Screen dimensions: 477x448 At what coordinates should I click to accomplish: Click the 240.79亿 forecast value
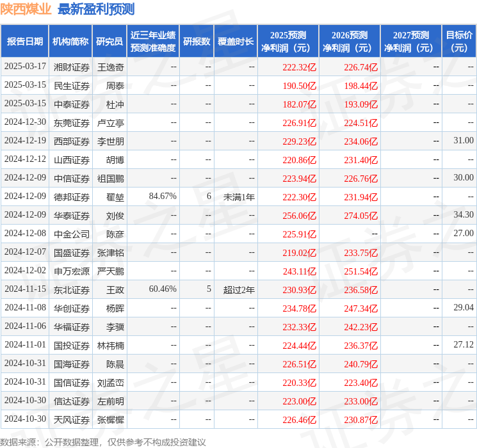361,364
